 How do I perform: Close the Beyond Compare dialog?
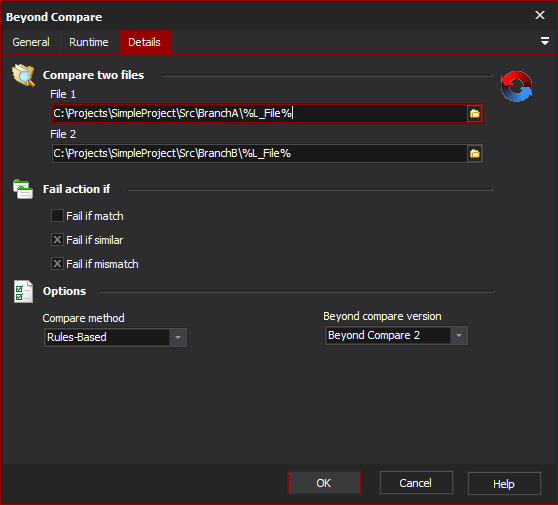pos(540,15)
